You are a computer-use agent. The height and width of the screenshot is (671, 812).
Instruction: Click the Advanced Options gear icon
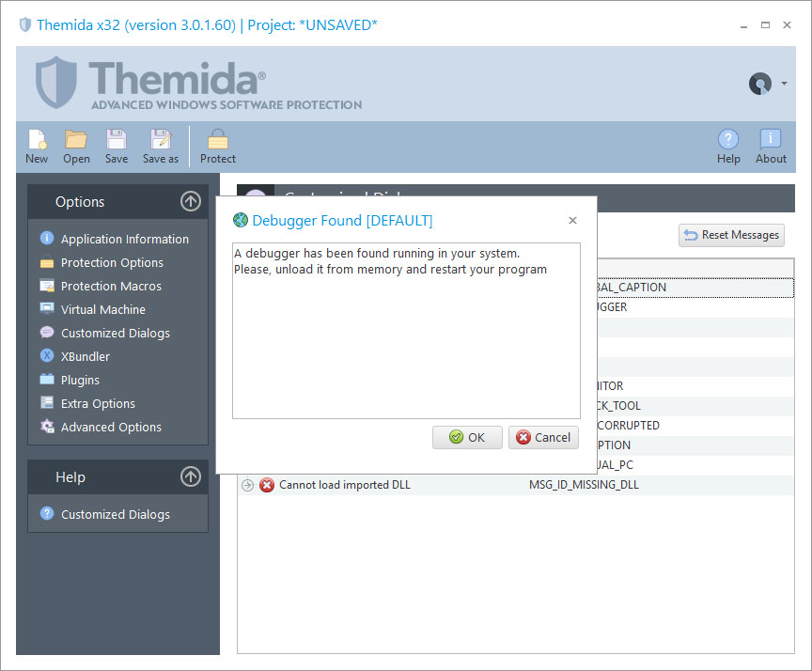tap(47, 426)
